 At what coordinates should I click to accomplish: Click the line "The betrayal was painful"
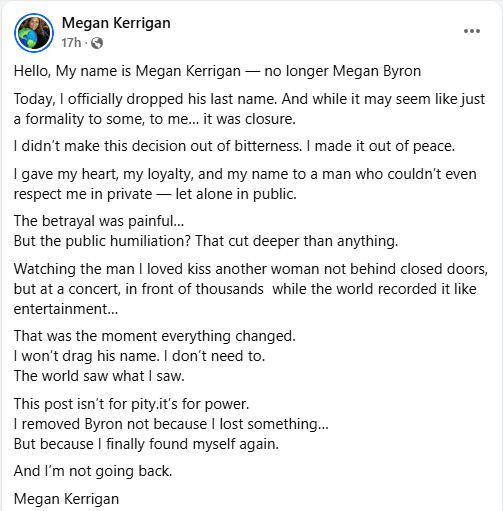99,221
